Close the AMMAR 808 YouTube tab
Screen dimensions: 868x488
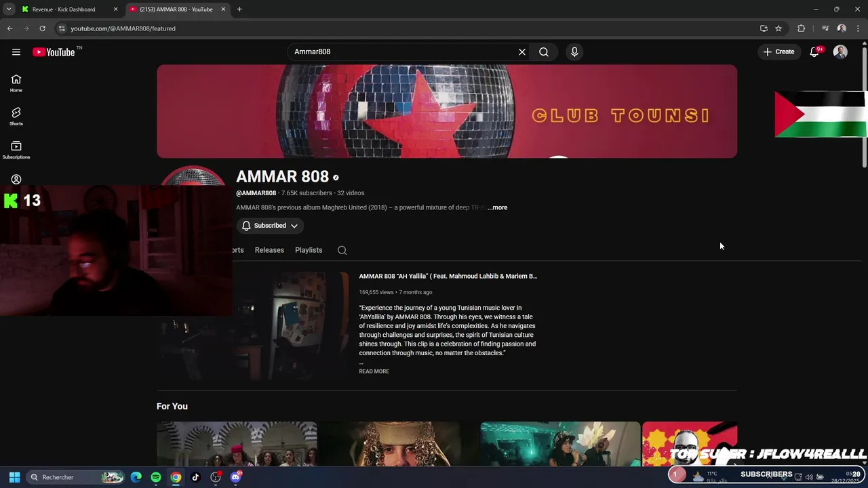pyautogui.click(x=222, y=9)
